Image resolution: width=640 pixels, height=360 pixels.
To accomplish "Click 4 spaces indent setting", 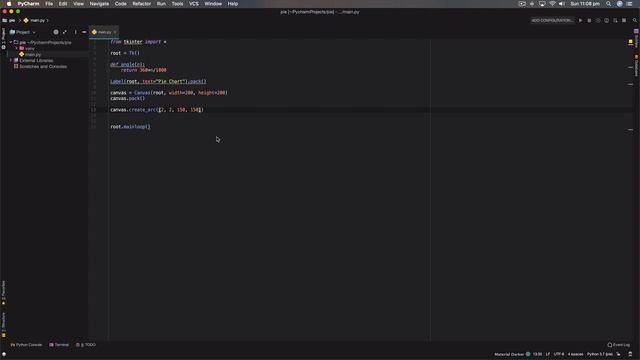I will point(575,354).
